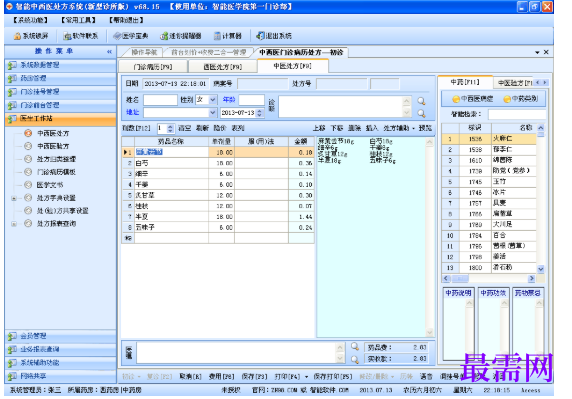
Task: Collapse the 操作菜单 sidebar panel
Action: tap(109, 52)
